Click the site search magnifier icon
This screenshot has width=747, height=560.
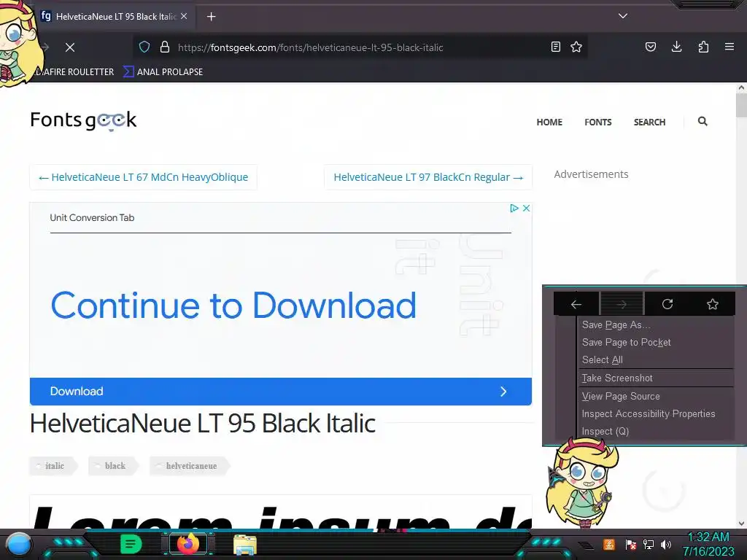(703, 122)
